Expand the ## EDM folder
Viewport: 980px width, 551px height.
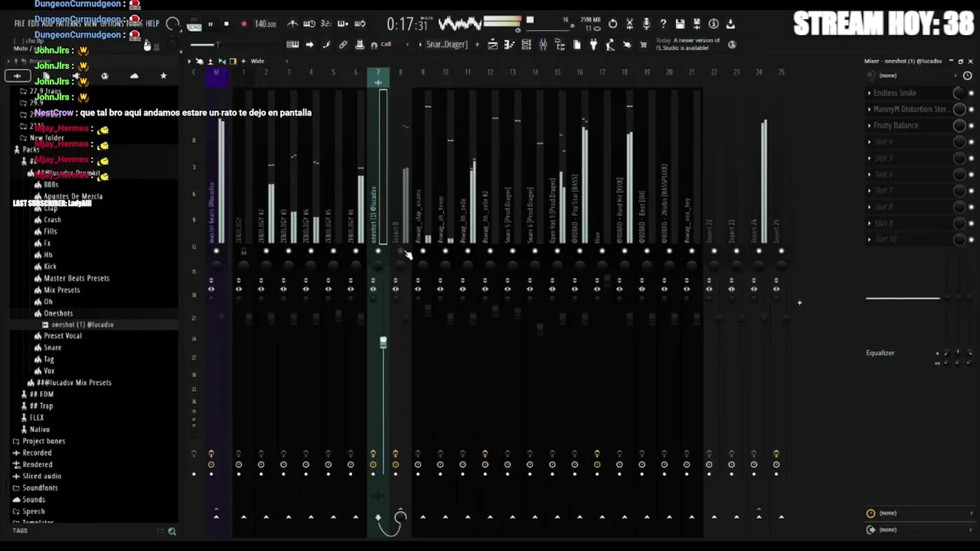41,394
